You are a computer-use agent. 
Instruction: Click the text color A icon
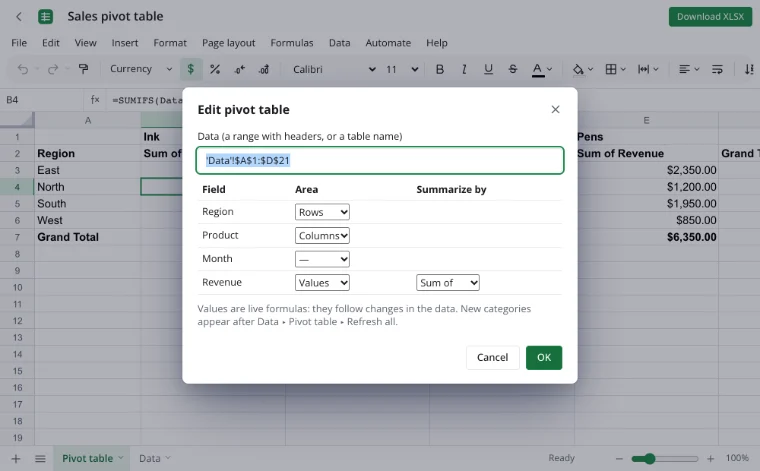click(537, 69)
